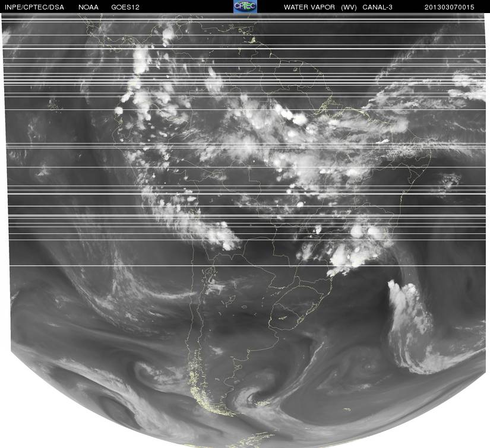
Task: Click the "(WV)" abbreviation in the header
Action: coord(349,7)
